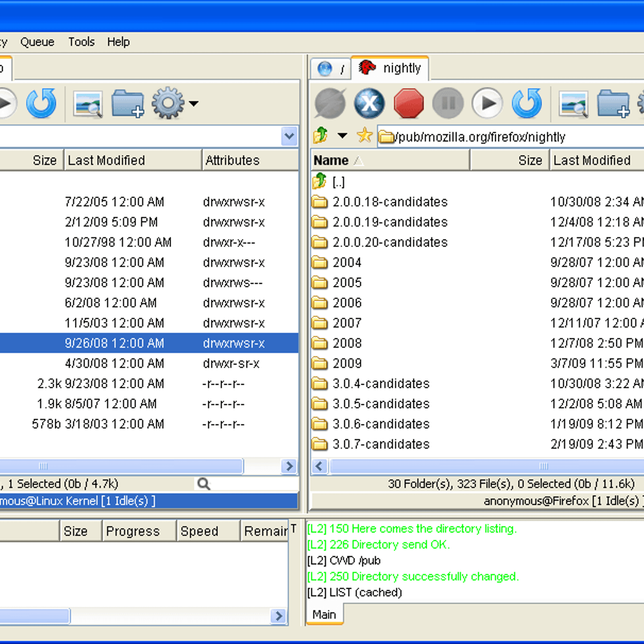644x644 pixels.
Task: Click log line '226 Directory send OK.'
Action: click(378, 545)
